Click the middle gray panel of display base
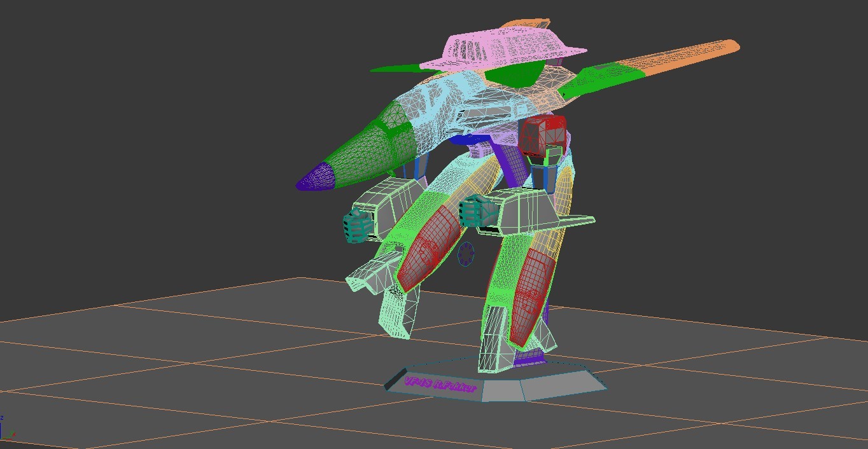868x449 pixels. pos(502,390)
